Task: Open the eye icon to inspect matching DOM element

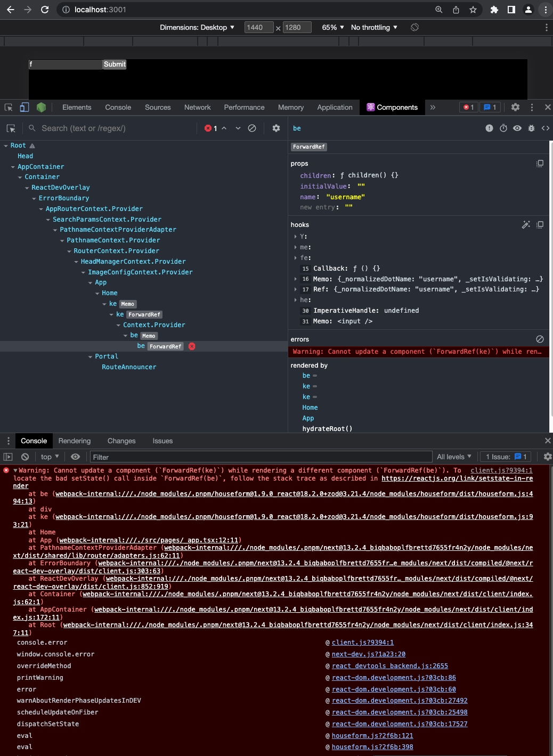Action: 517,128
